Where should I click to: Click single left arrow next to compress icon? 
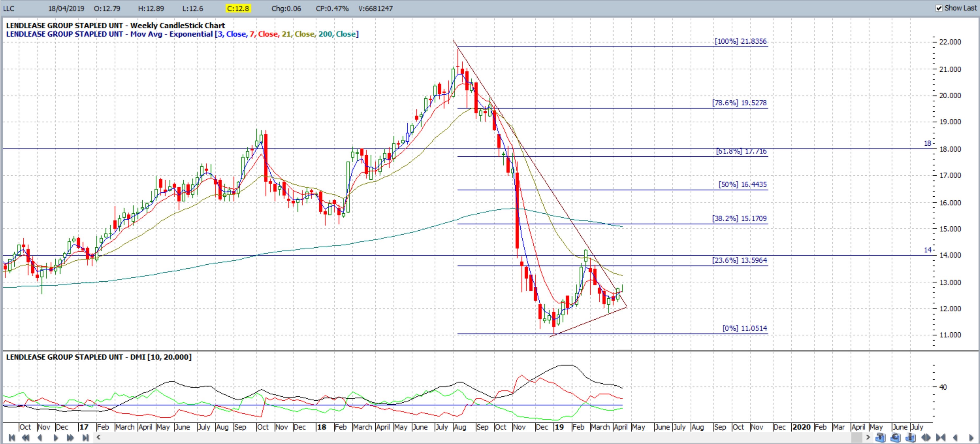(955, 437)
